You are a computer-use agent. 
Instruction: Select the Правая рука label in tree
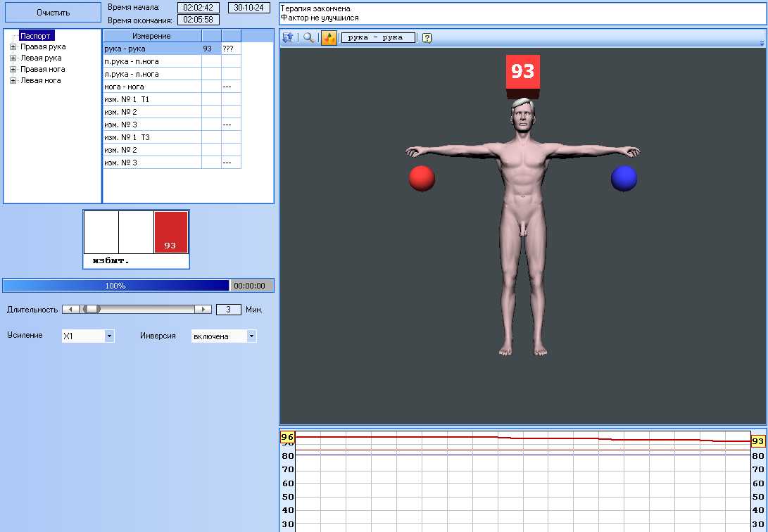[43, 47]
